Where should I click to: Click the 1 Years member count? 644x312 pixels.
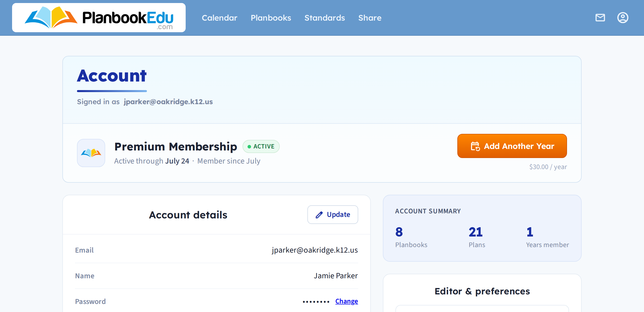click(547, 237)
